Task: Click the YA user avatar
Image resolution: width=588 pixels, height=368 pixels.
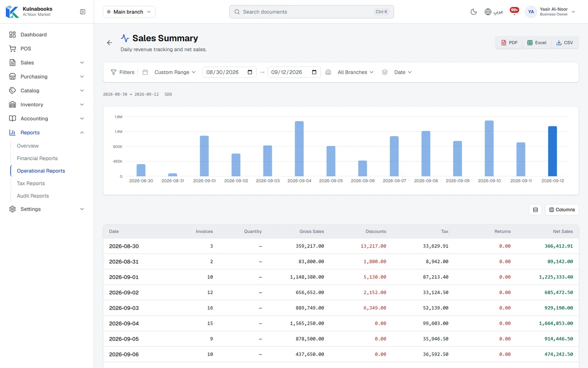Action: point(531,12)
